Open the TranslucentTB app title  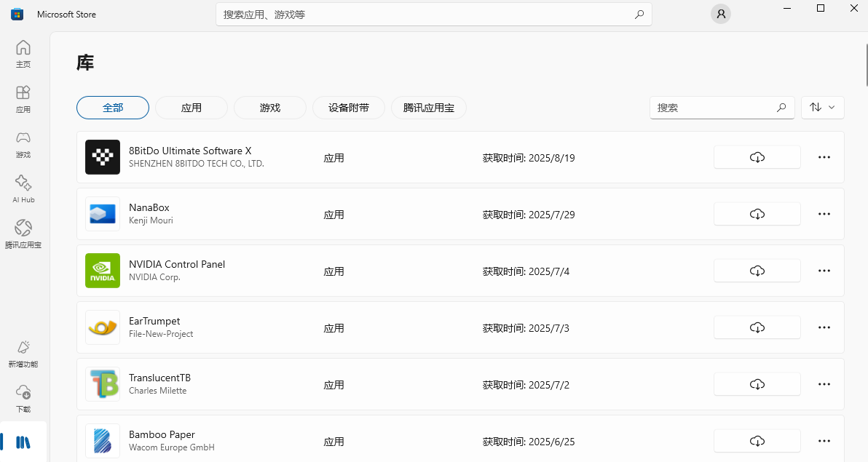click(160, 378)
